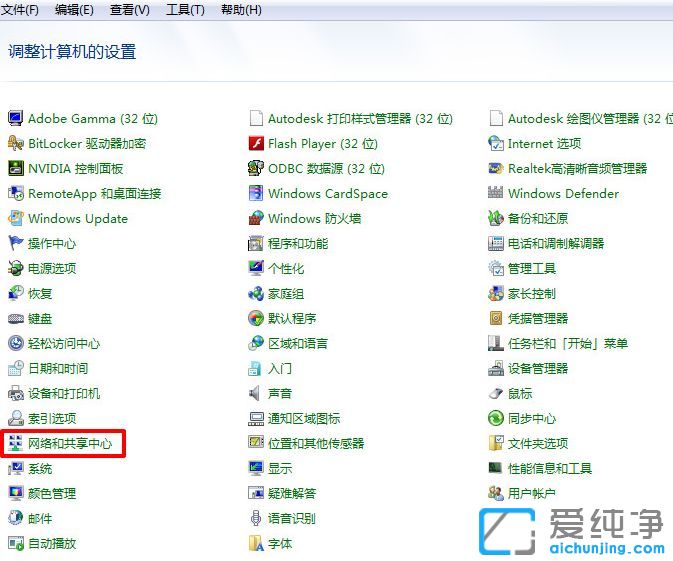Click the BitLocker 驱动器加密 key icon
This screenshot has height=561, width=673.
click(x=16, y=143)
